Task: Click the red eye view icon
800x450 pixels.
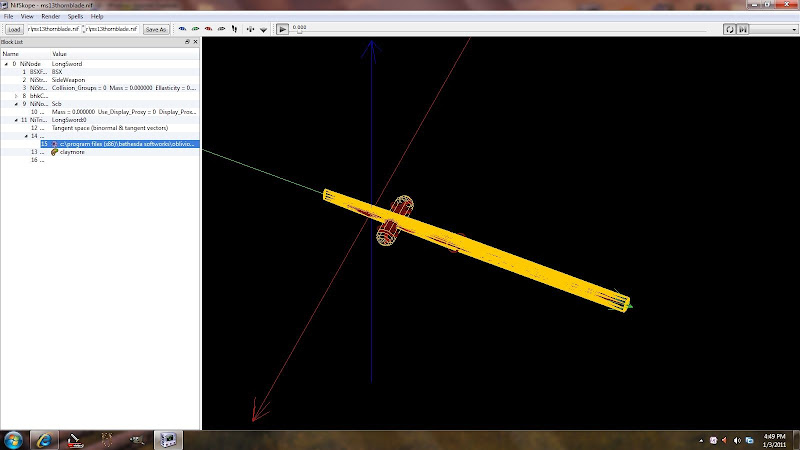Action: point(208,29)
